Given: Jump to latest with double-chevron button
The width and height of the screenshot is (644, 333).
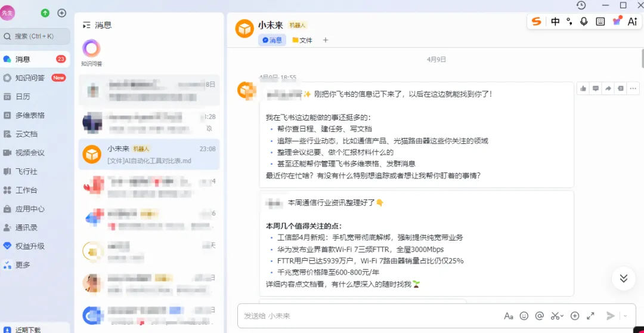Looking at the screenshot, I should pyautogui.click(x=624, y=278).
